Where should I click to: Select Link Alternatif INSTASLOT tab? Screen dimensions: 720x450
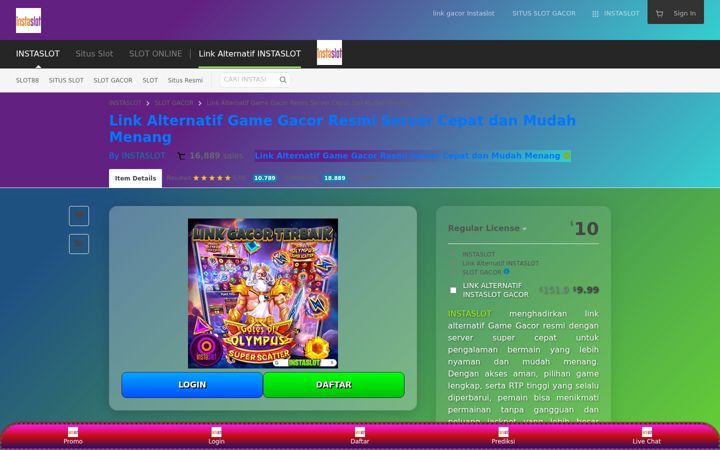(249, 54)
